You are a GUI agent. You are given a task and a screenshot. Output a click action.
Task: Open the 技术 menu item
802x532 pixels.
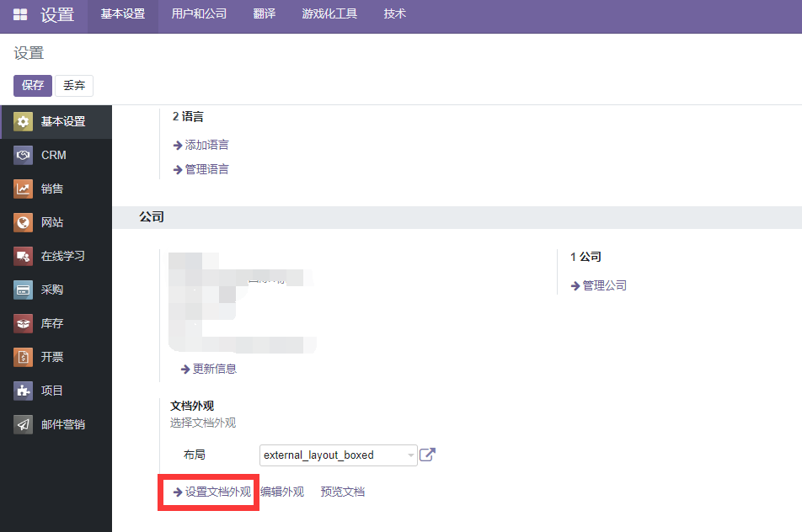click(x=394, y=14)
